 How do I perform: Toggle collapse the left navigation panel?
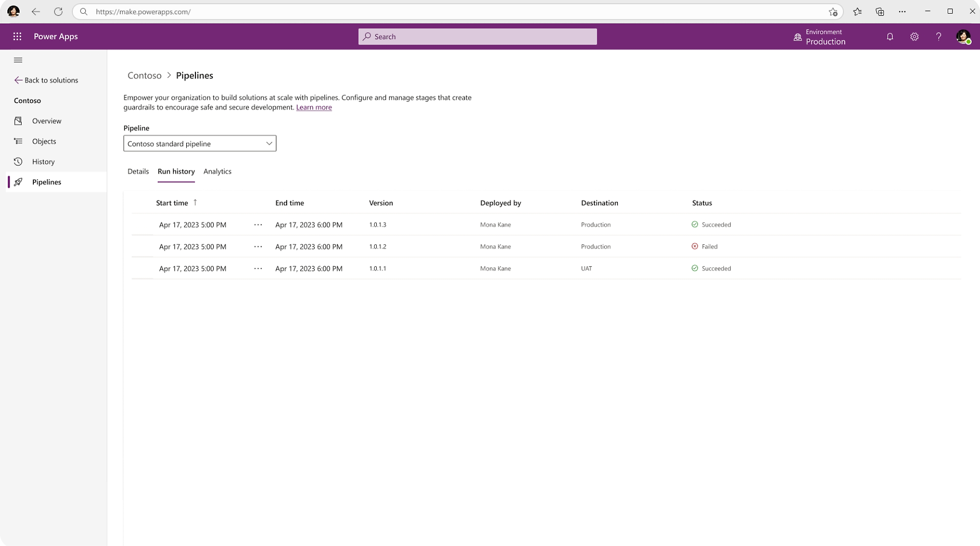[18, 60]
